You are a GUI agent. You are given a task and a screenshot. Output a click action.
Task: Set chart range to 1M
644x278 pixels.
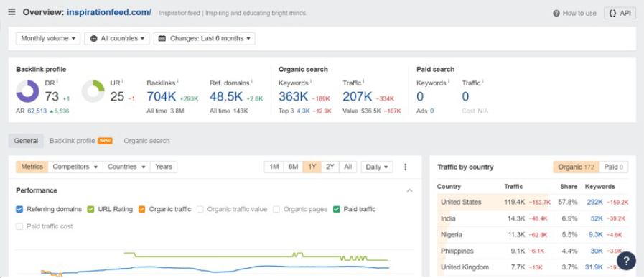pyautogui.click(x=274, y=167)
